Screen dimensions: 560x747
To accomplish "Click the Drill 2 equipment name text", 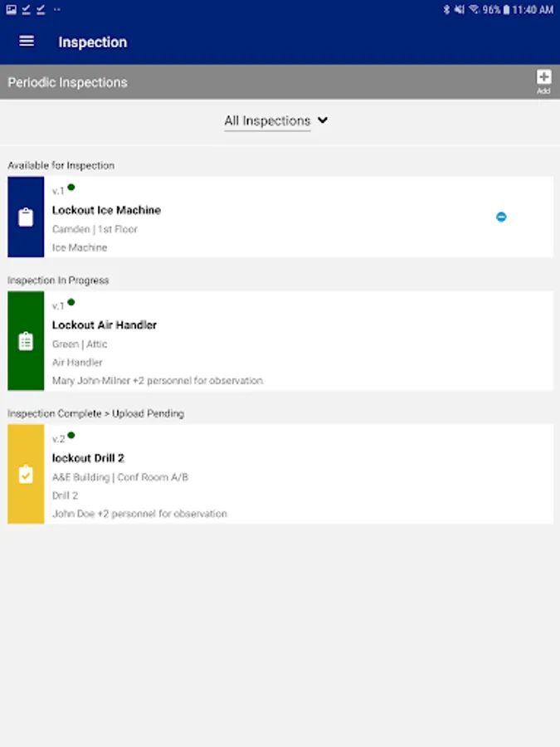I will coord(65,496).
